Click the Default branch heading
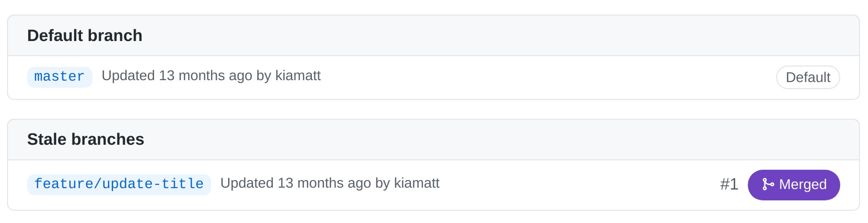The image size is (868, 223). (85, 36)
